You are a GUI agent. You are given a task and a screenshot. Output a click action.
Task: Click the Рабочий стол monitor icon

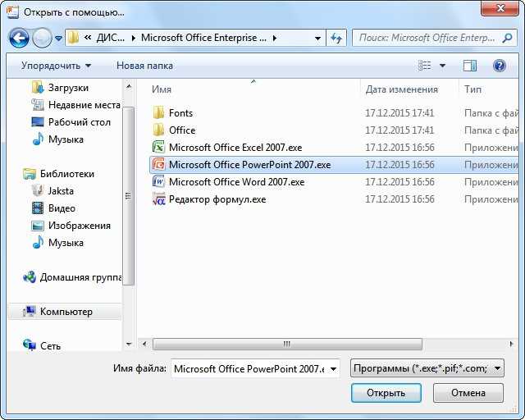[x=38, y=122]
